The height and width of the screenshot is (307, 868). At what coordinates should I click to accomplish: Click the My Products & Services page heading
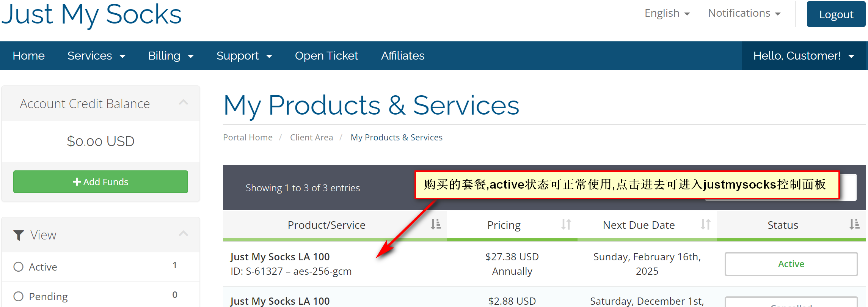pos(371,105)
